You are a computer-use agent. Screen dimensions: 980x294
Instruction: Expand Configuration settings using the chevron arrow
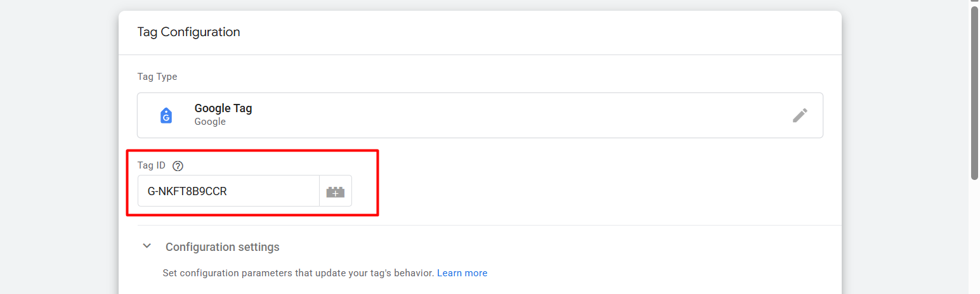click(147, 246)
